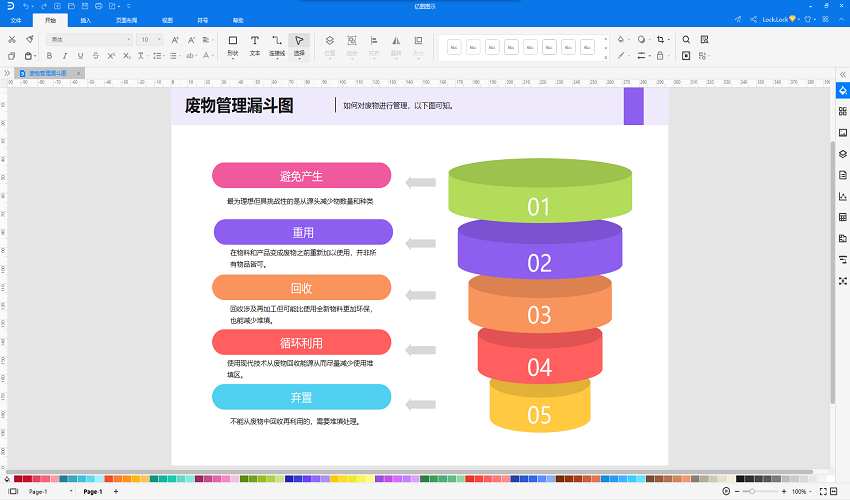
Task: Pick the black color swatch in the palette
Action: coord(740,479)
